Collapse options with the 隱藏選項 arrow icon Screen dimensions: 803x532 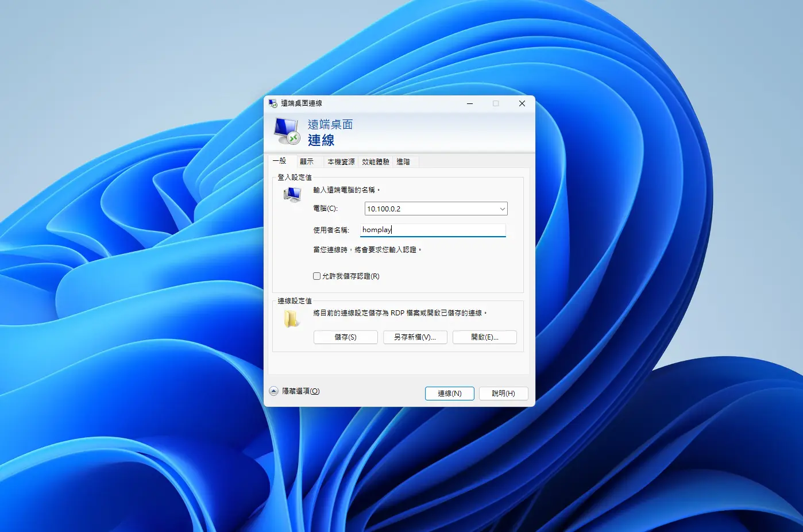274,391
